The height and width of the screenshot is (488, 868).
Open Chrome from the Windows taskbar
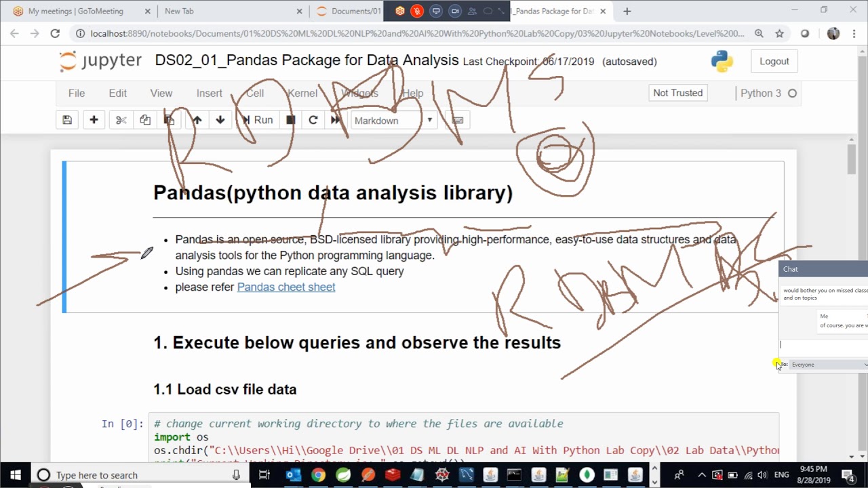pos(318,475)
